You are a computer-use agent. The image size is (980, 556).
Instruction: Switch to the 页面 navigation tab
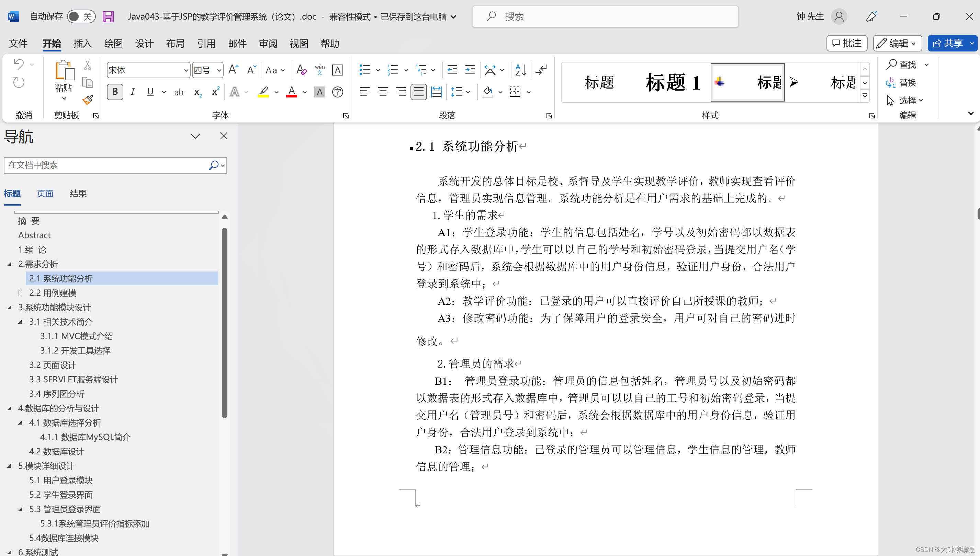(x=45, y=194)
